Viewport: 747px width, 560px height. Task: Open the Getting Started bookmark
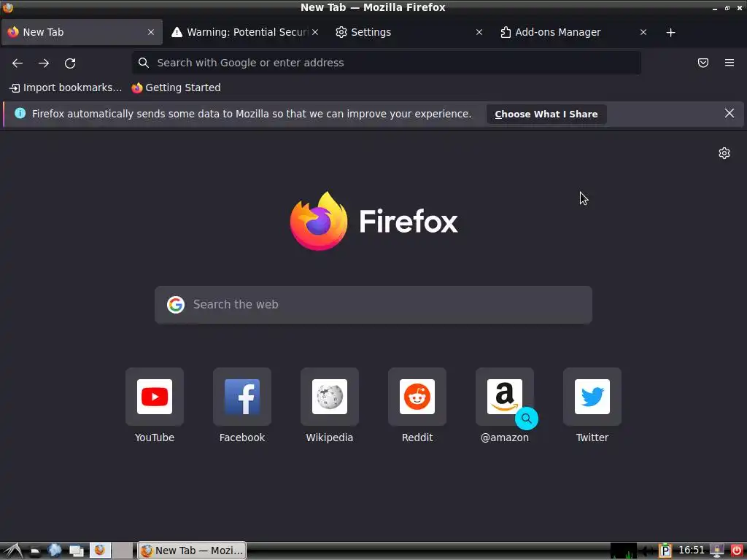(x=177, y=87)
